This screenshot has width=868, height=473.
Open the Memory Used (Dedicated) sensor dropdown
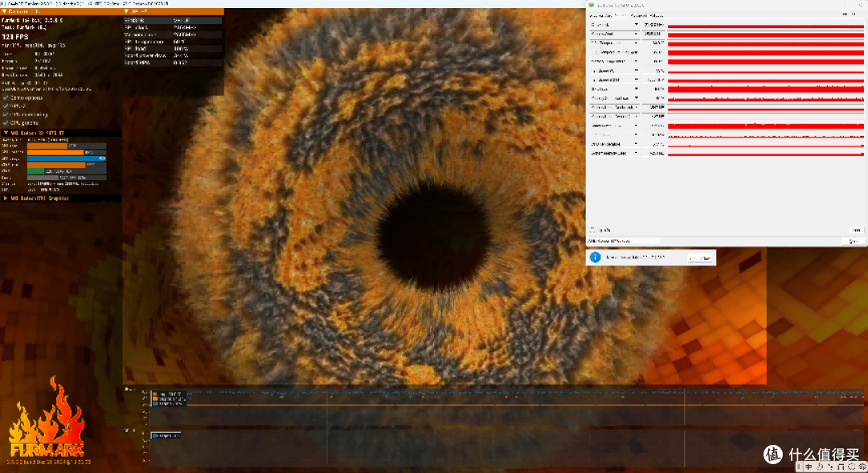636,108
